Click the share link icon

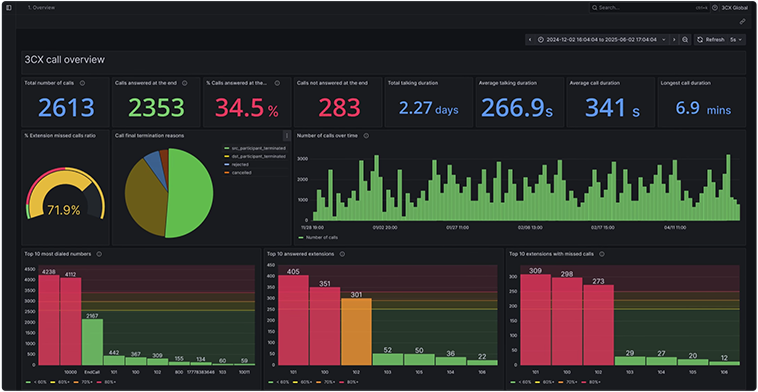(743, 21)
